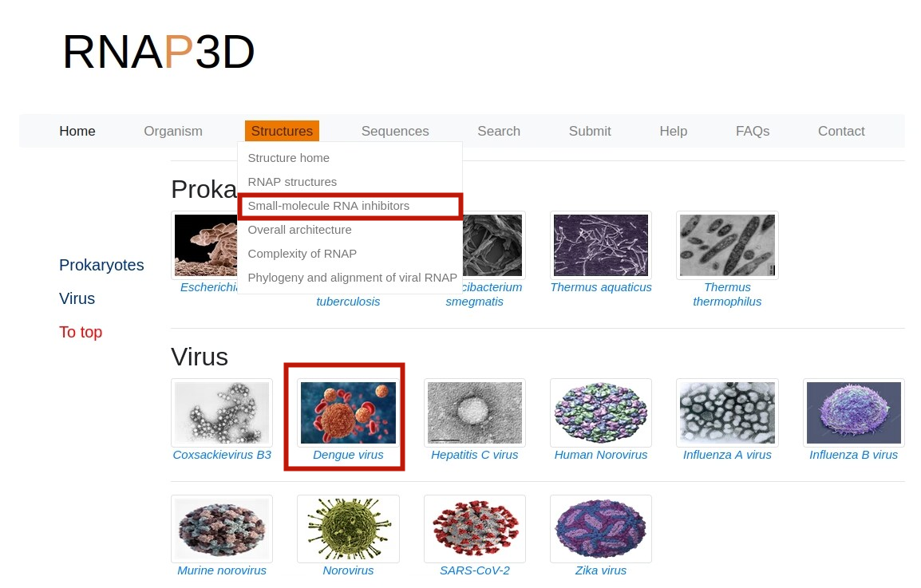This screenshot has height=588, width=921.
Task: Choose Small-molecule RNA inhibitors menu entry
Action: 328,206
